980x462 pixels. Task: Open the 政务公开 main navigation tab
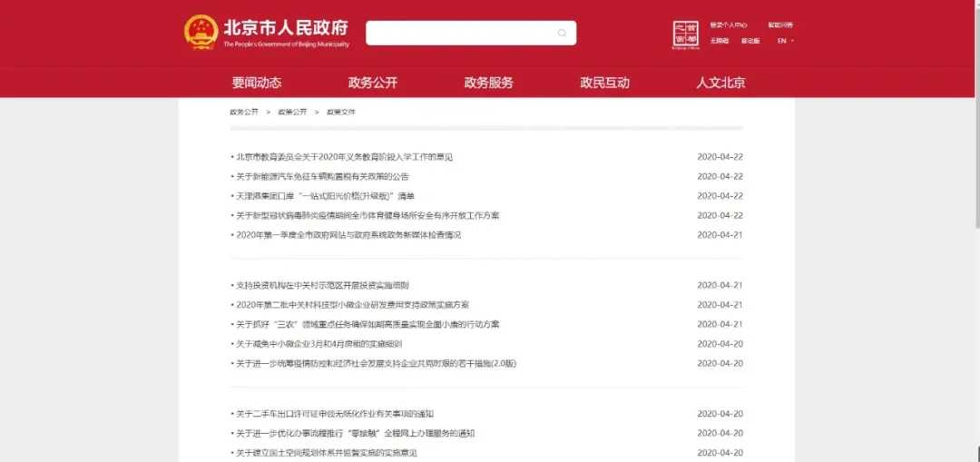pos(373,83)
